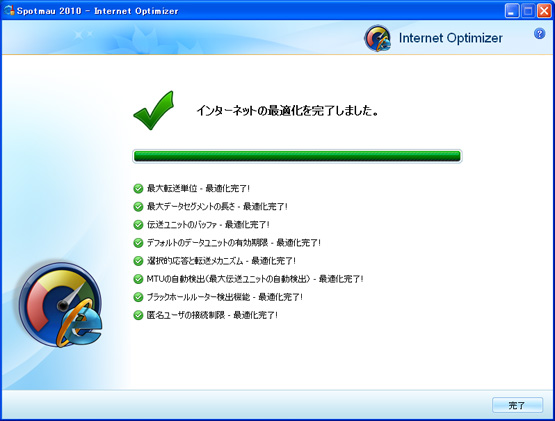
Task: Click the インターネットの最適化を完了しました heading
Action: pos(287,110)
